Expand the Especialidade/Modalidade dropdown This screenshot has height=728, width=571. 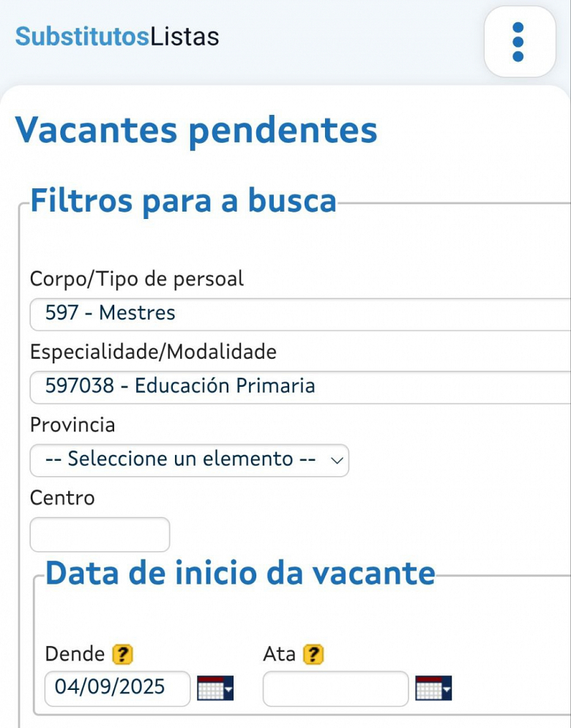(x=300, y=386)
